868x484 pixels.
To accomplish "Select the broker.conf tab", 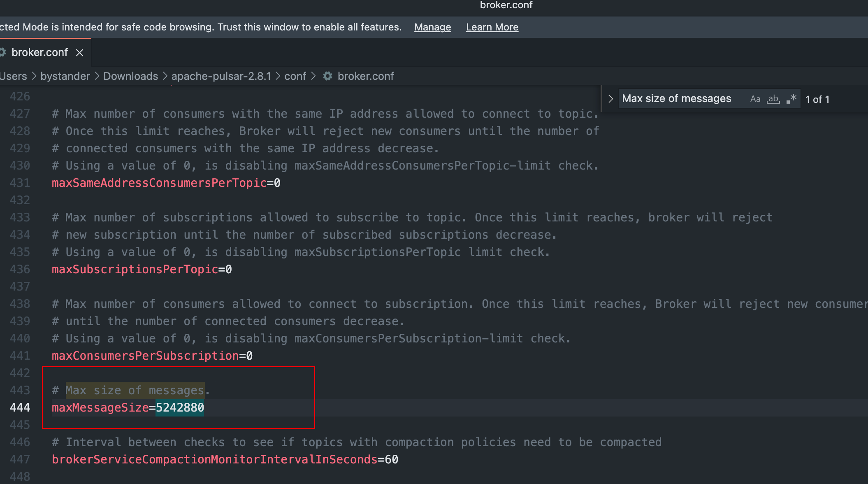I will (39, 53).
